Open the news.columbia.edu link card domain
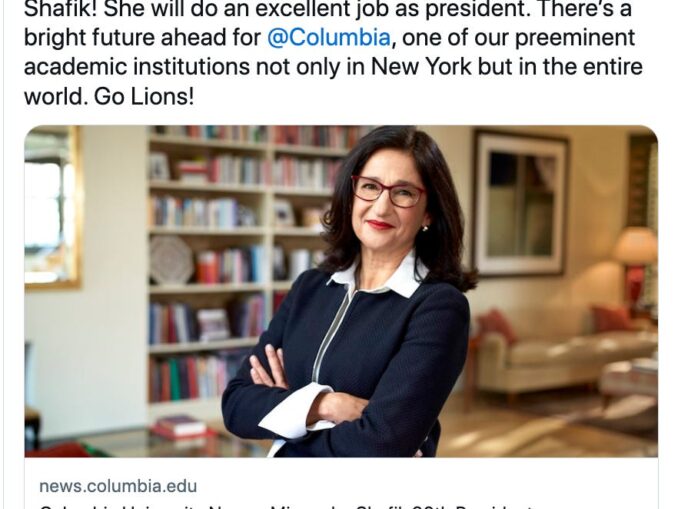 [118, 486]
